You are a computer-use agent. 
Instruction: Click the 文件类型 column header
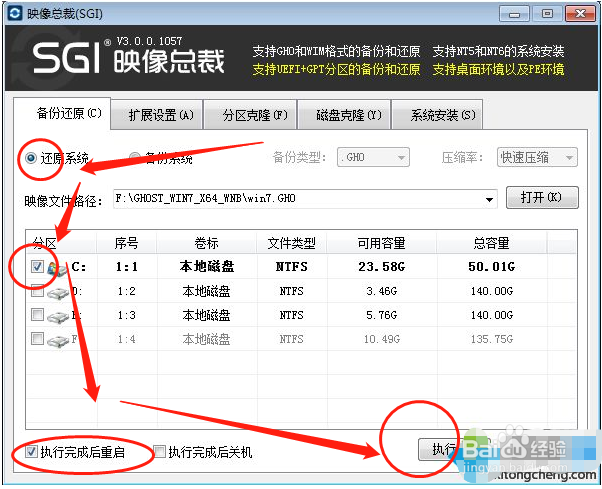click(292, 243)
